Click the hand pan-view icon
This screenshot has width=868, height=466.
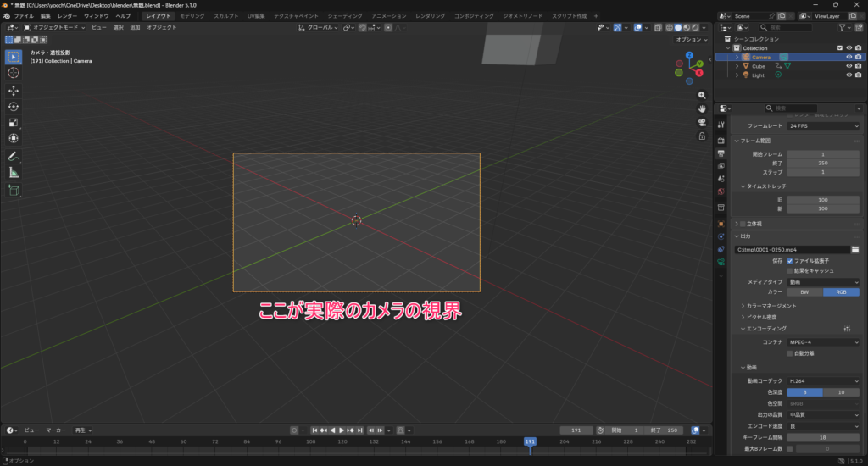click(x=702, y=108)
